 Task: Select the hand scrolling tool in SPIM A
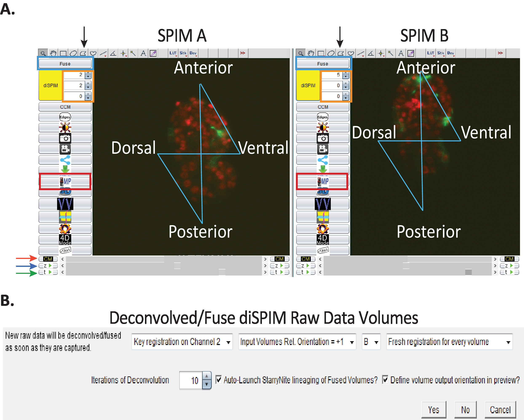(x=53, y=53)
